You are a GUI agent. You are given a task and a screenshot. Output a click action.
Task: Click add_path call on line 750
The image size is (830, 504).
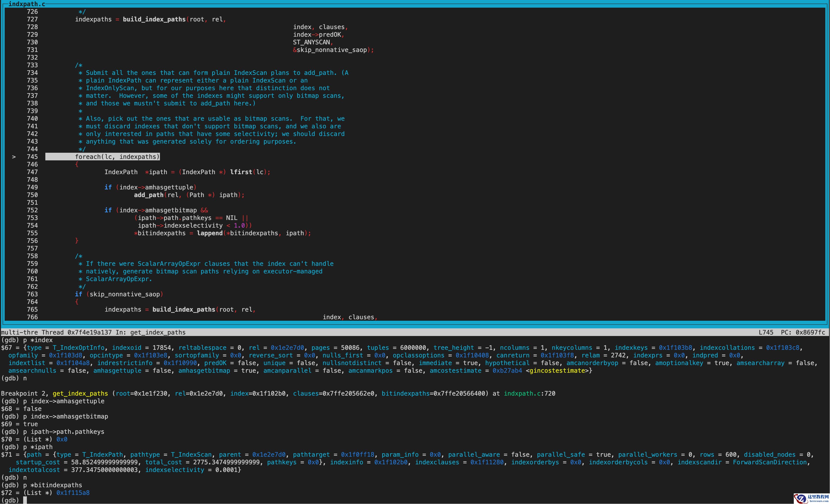149,195
